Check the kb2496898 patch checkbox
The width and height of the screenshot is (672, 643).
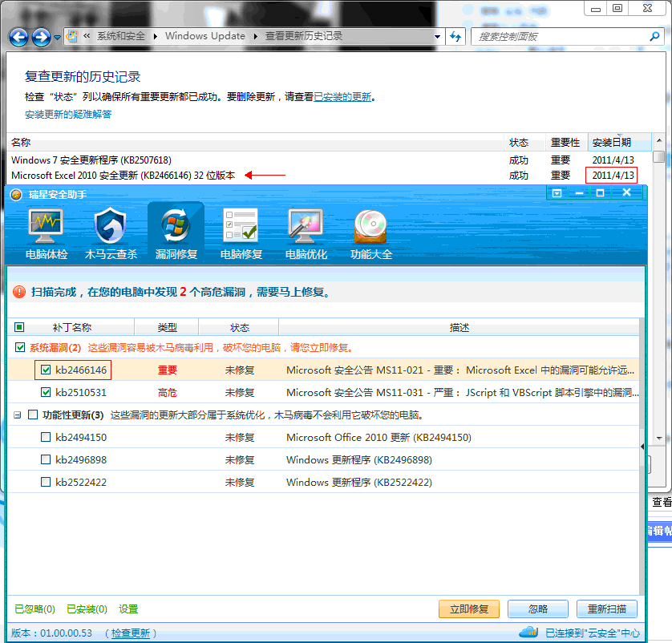pyautogui.click(x=46, y=459)
